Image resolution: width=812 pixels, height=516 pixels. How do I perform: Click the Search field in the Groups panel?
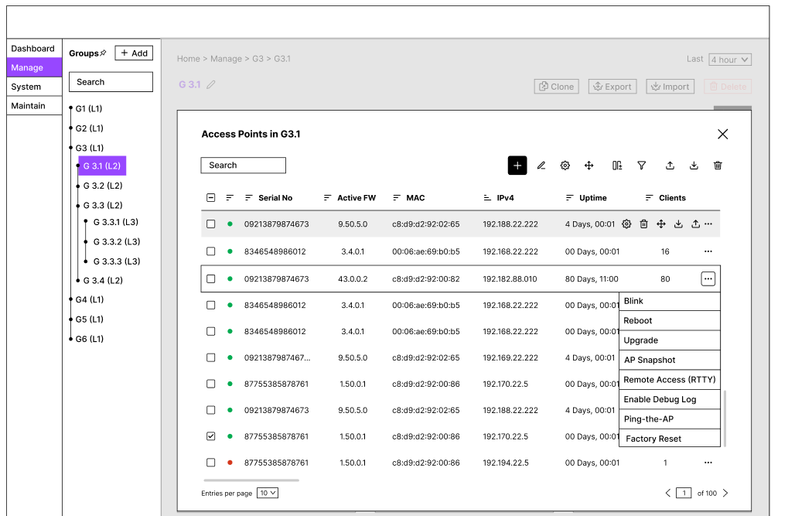pos(111,82)
